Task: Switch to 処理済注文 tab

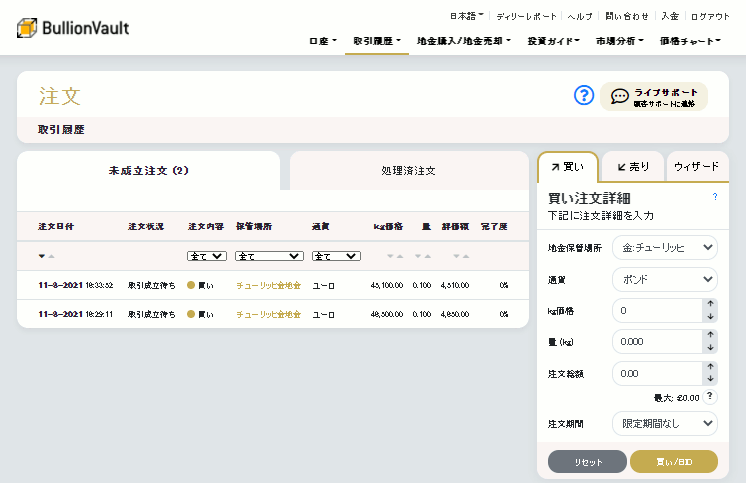Action: point(409,170)
